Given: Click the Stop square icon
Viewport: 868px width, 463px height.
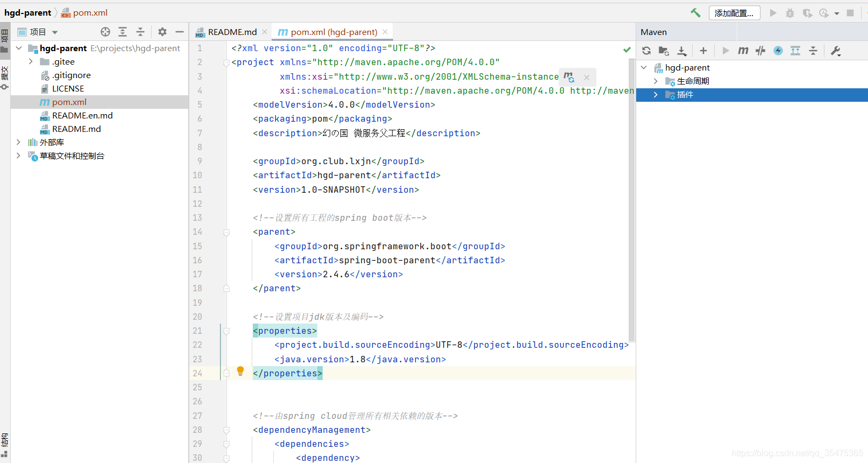Looking at the screenshot, I should point(850,13).
